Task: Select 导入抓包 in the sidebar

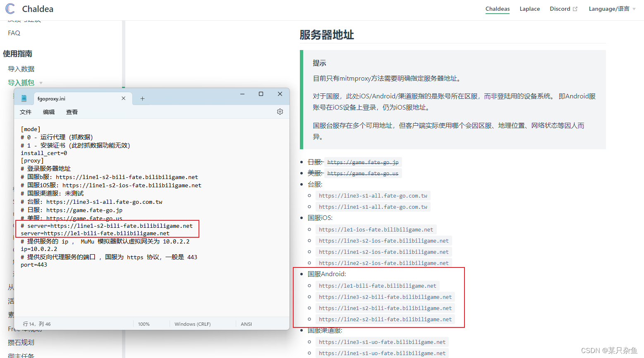Action: coord(21,83)
